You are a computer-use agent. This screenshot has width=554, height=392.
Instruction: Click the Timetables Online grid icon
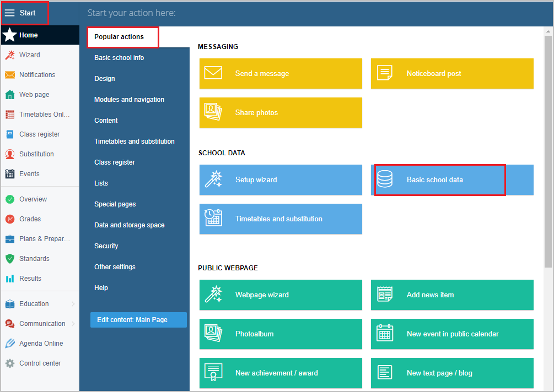[x=10, y=115]
